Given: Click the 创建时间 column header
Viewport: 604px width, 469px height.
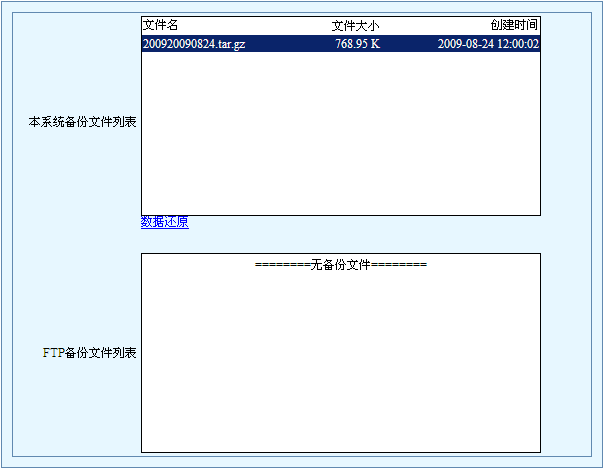Looking at the screenshot, I should tap(514, 25).
